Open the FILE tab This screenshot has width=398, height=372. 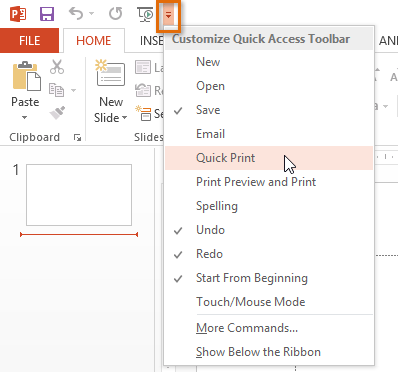[x=29, y=41]
